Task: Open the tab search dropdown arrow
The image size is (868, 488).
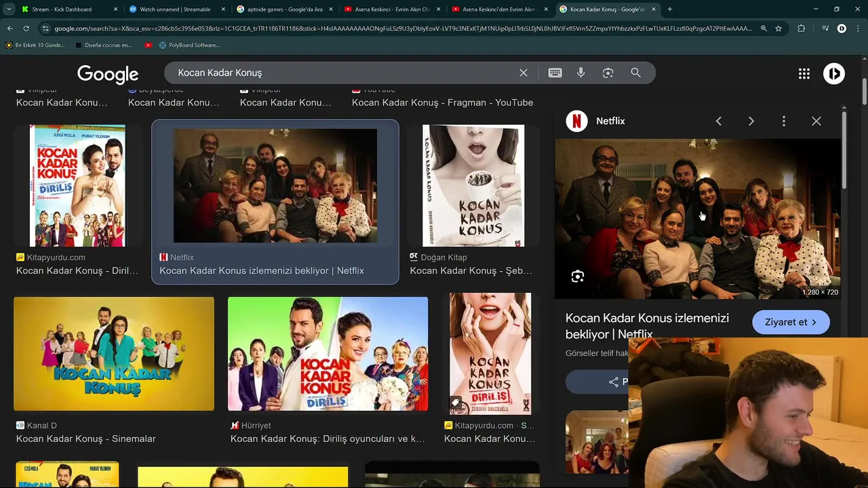Action: coord(8,9)
